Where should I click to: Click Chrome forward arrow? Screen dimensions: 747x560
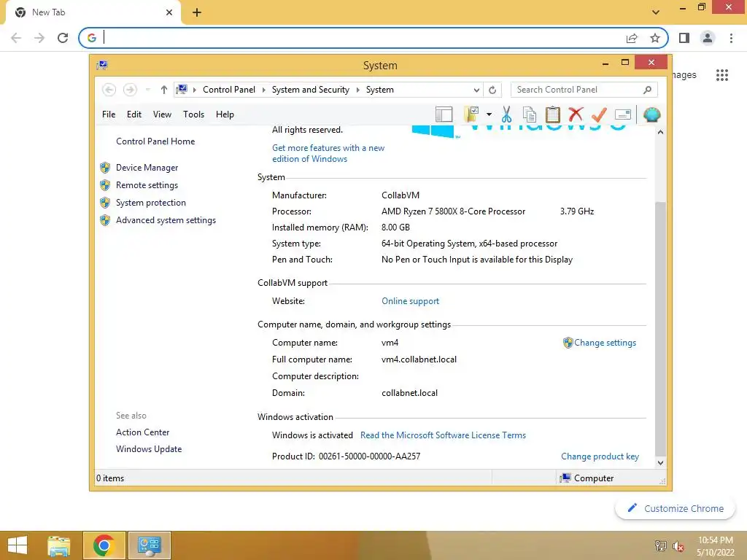tap(39, 38)
